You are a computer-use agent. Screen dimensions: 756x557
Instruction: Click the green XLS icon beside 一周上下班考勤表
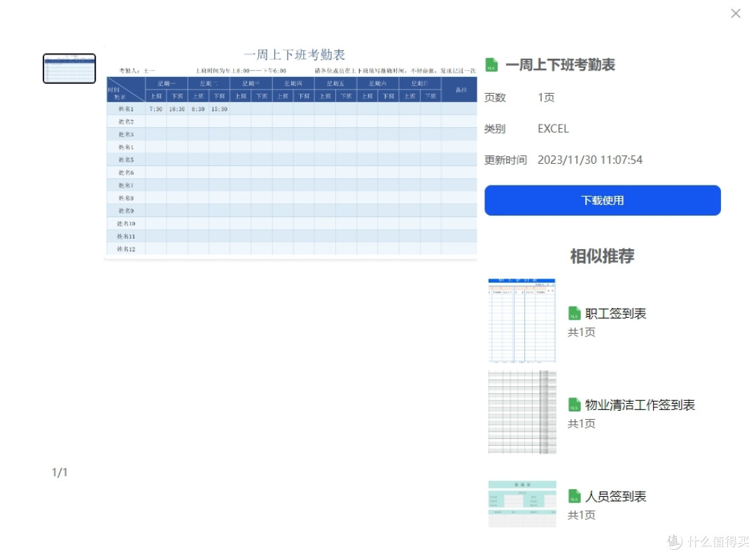491,64
